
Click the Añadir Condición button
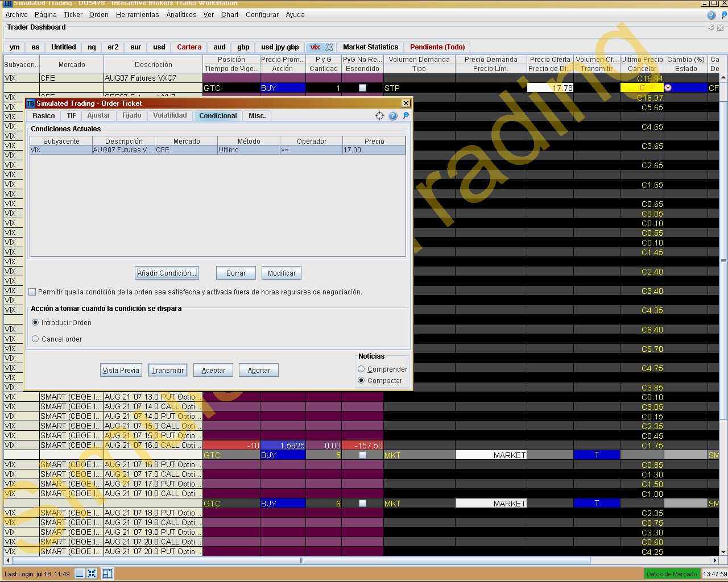point(167,273)
